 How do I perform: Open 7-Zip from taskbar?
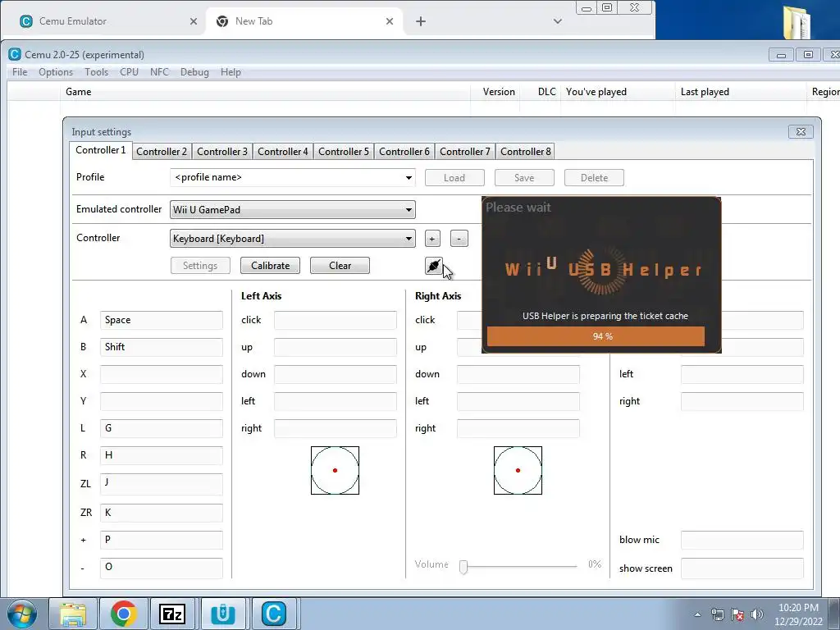click(172, 614)
